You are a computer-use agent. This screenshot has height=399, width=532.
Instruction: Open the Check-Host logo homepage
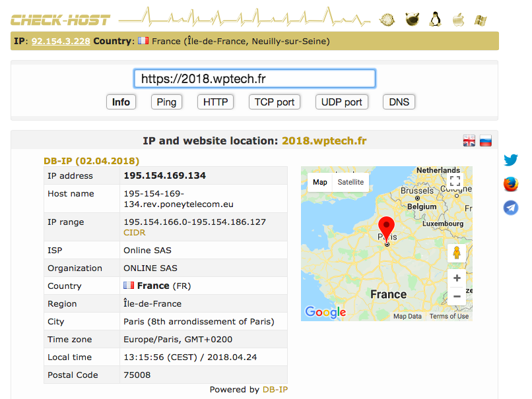[x=60, y=20]
